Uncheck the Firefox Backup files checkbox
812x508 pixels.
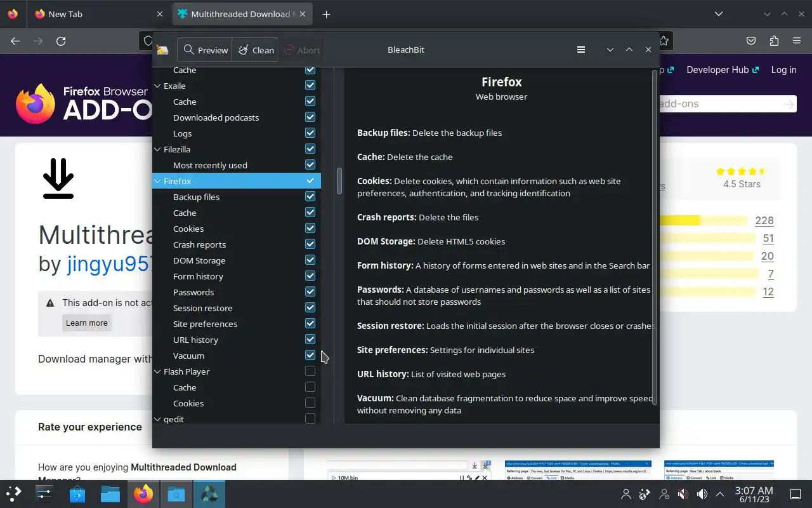coord(310,196)
